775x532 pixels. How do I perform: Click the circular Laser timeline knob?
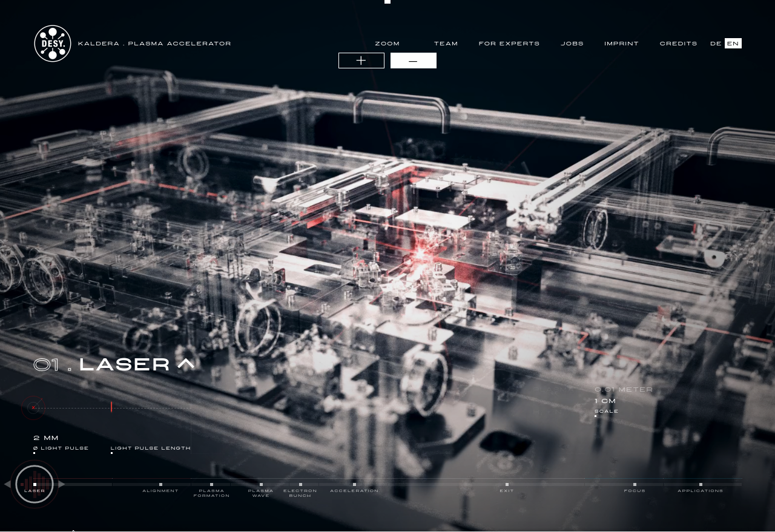[35, 484]
